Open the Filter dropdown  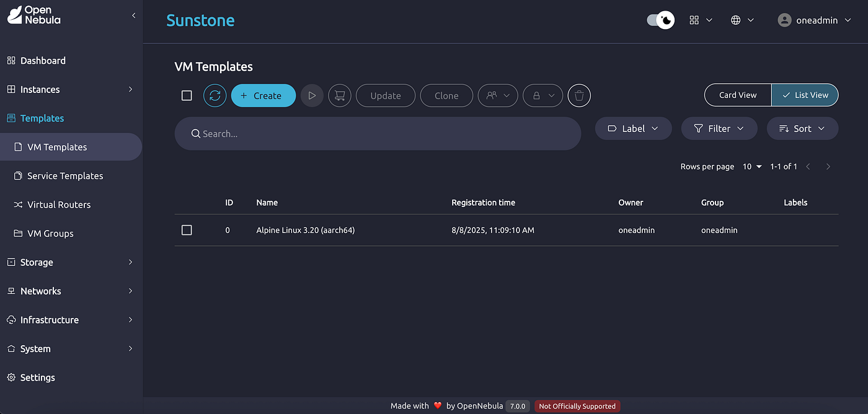tap(719, 128)
